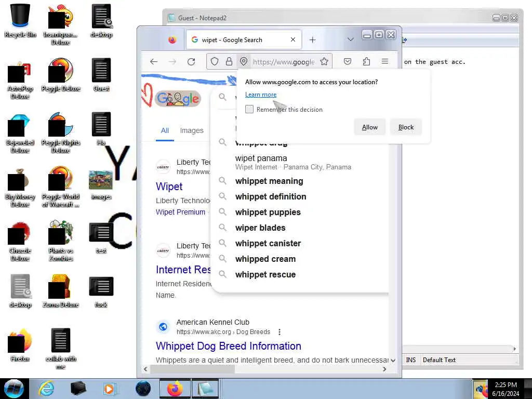
Task: Open Insaniquarium Deluxe desktop icon
Action: tap(60, 24)
